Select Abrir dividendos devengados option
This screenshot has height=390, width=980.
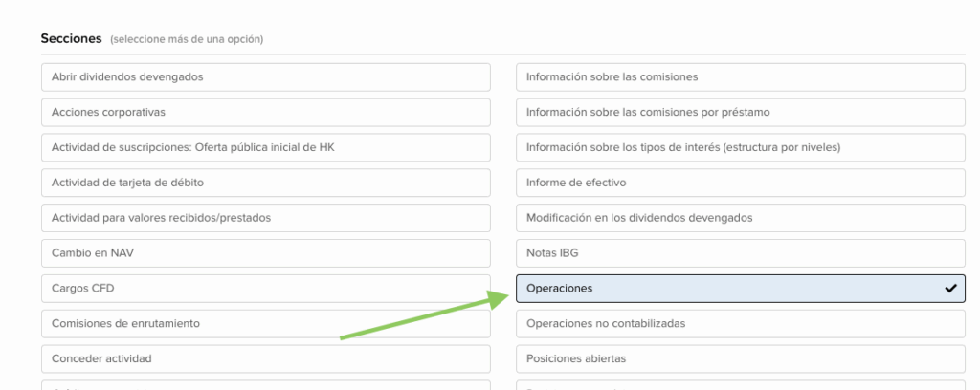265,77
